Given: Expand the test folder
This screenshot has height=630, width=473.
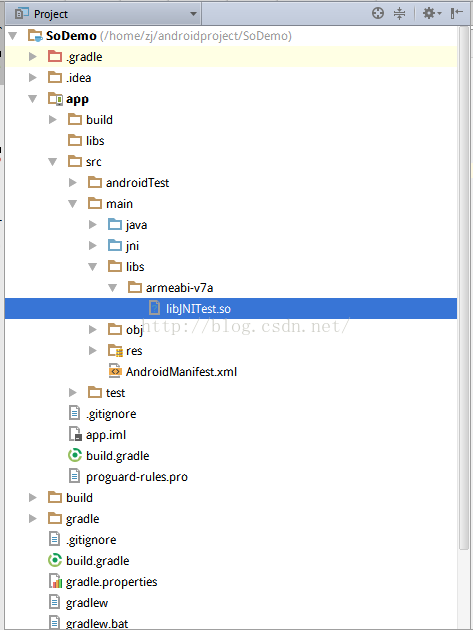Looking at the screenshot, I should (x=73, y=393).
